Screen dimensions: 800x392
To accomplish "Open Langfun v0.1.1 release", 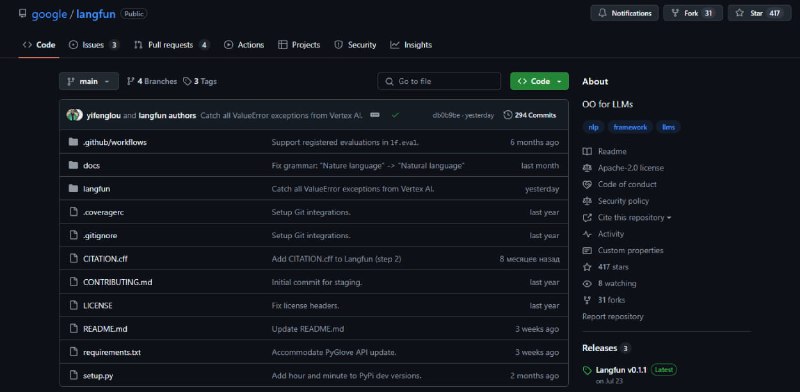I will [x=621, y=370].
